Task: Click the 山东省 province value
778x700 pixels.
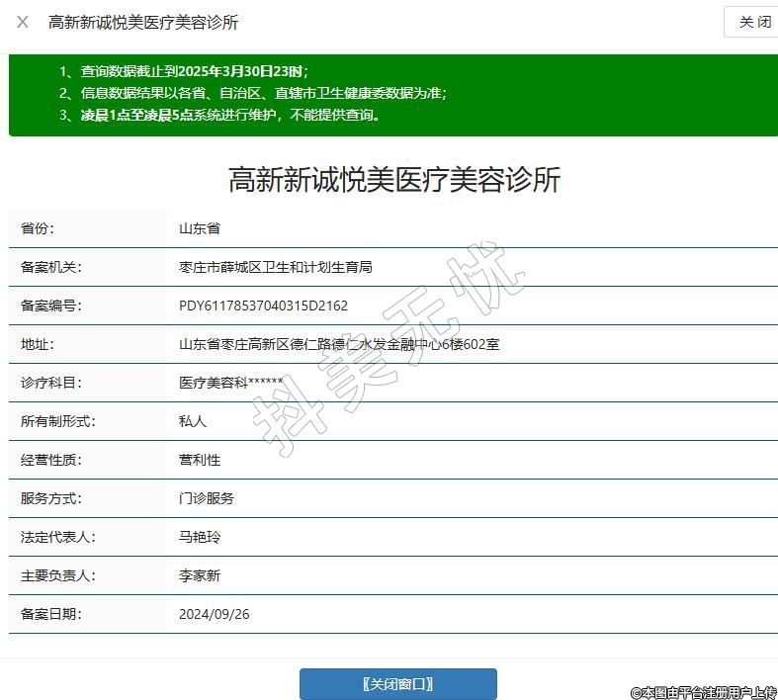Action: coord(200,228)
